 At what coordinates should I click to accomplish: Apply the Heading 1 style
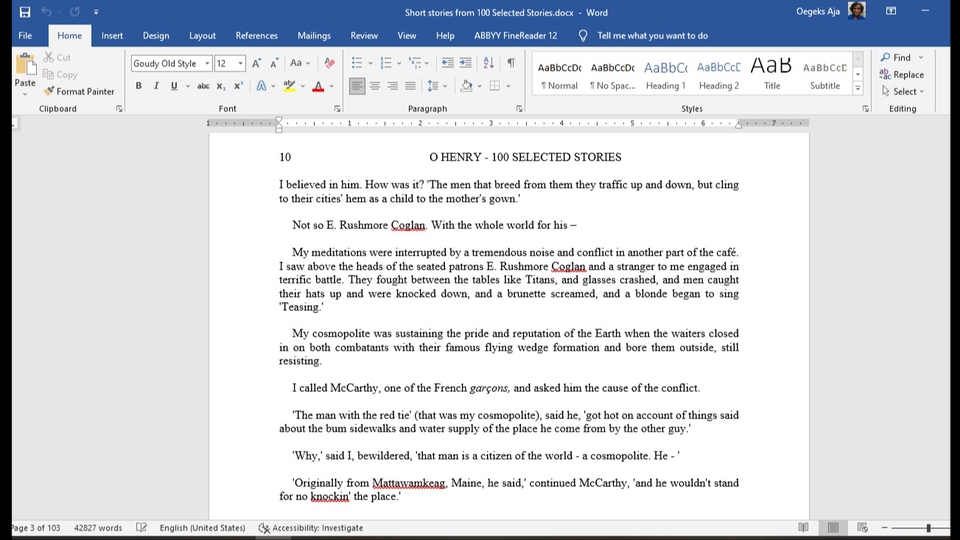(x=666, y=74)
